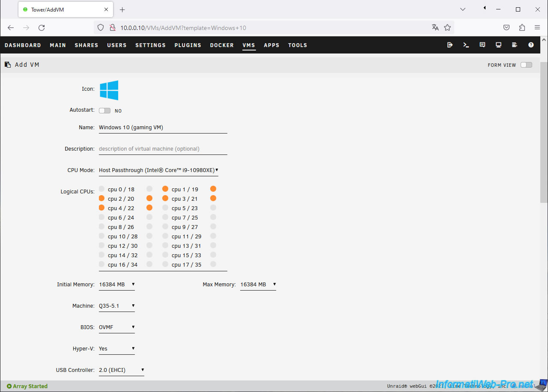
Task: Open the system log icon
Action: pos(515,45)
